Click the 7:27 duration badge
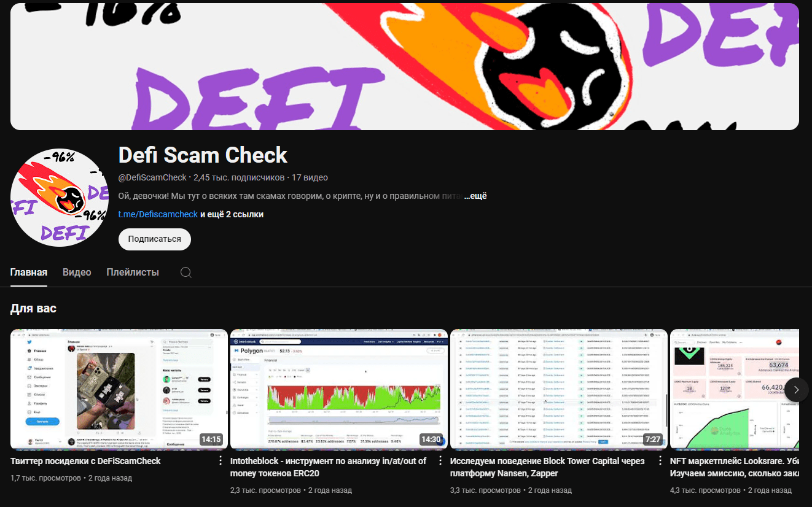The height and width of the screenshot is (507, 812). point(652,439)
